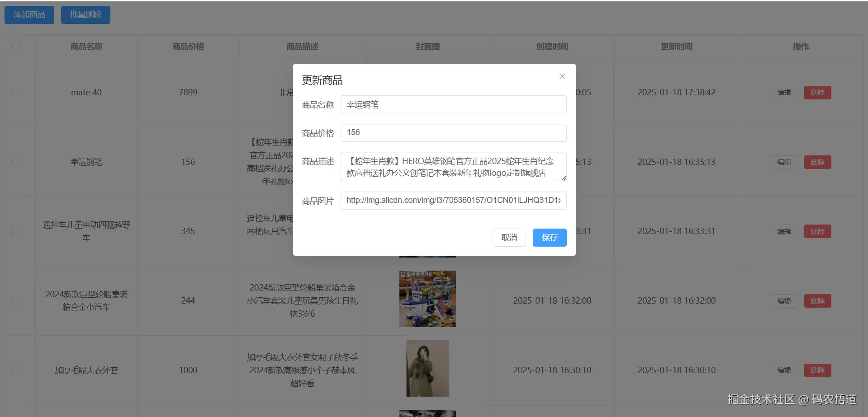Open the toy ship cover image thumbnail
The height and width of the screenshot is (417, 868).
[x=427, y=299]
